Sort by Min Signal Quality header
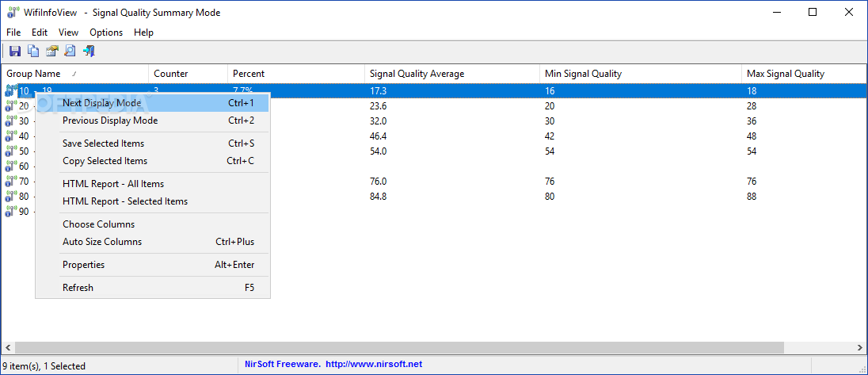 pyautogui.click(x=641, y=74)
